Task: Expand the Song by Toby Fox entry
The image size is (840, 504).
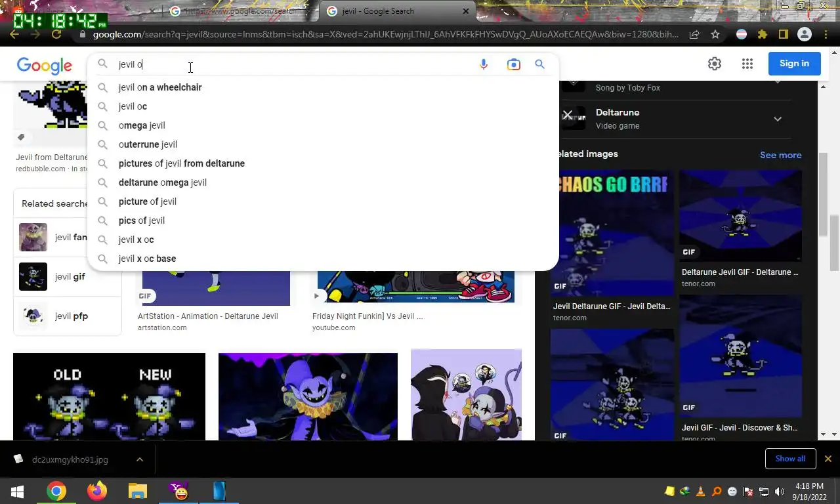Action: tap(778, 81)
